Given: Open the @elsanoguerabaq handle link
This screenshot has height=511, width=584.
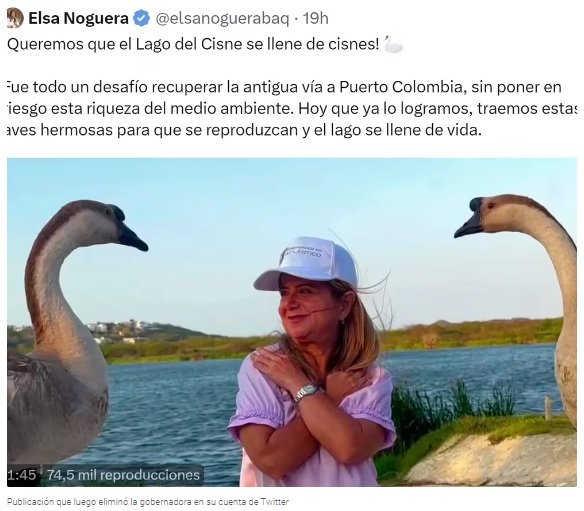Looking at the screenshot, I should (x=222, y=18).
